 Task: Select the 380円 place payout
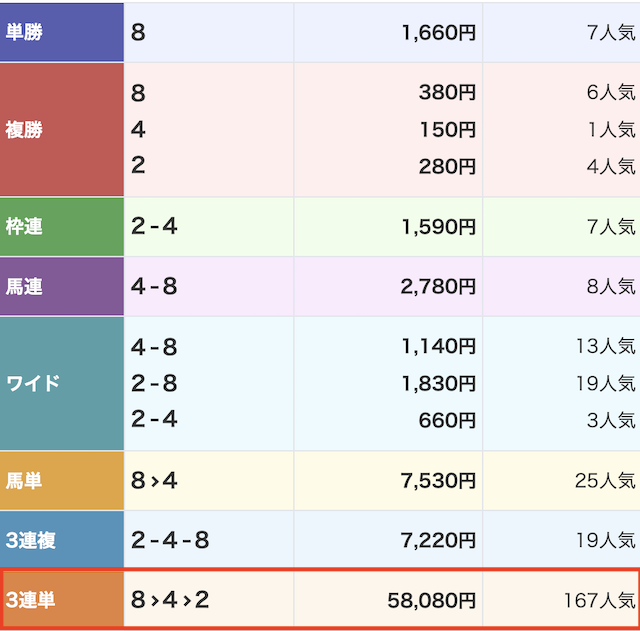[x=447, y=92]
